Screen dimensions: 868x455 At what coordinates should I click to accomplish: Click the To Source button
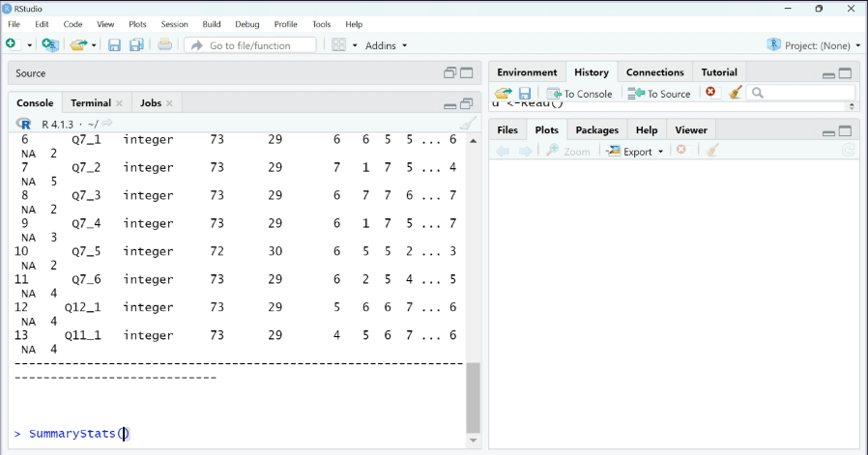coord(659,93)
